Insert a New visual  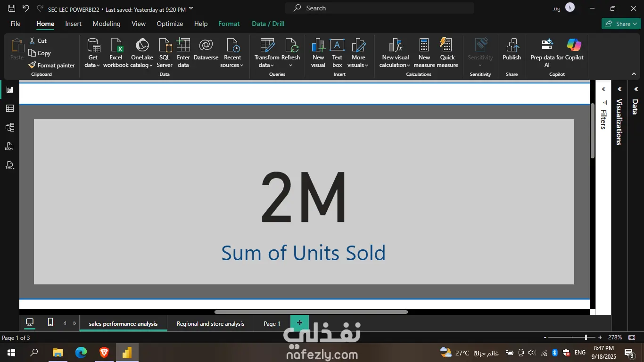coord(318,53)
